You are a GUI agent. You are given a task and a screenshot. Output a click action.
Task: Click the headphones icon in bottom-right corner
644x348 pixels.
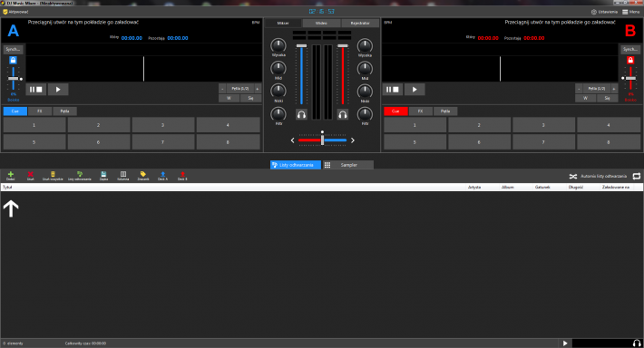(x=637, y=343)
